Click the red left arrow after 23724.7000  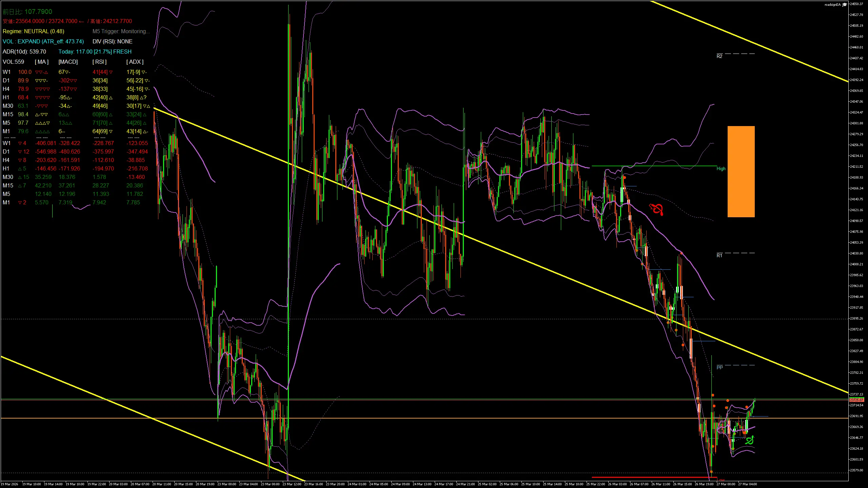pyautogui.click(x=81, y=21)
